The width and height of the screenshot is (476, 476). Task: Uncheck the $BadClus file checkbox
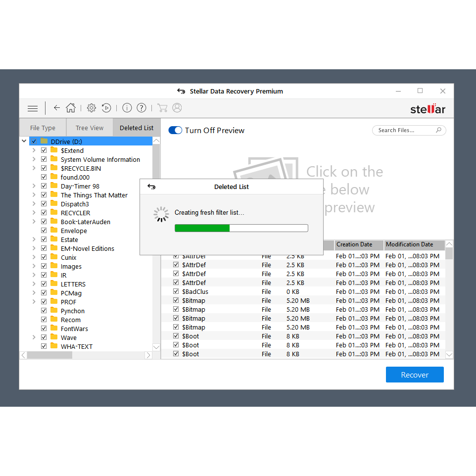176,291
